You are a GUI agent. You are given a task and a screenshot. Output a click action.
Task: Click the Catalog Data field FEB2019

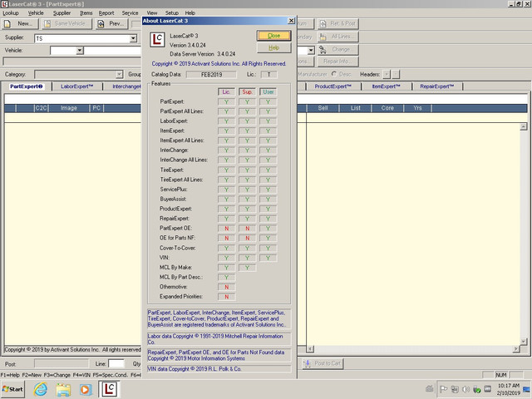pos(211,75)
